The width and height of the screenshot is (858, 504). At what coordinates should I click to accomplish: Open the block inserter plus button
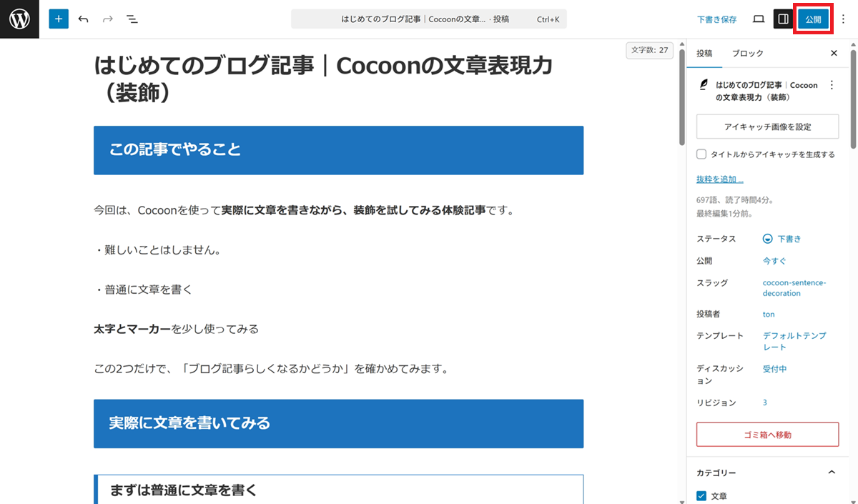pyautogui.click(x=59, y=19)
